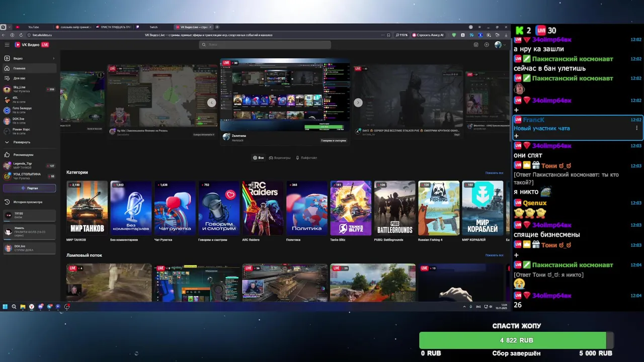The height and width of the screenshot is (362, 644).
Task: Open the options menu on FrancK chat message
Action: point(636,128)
